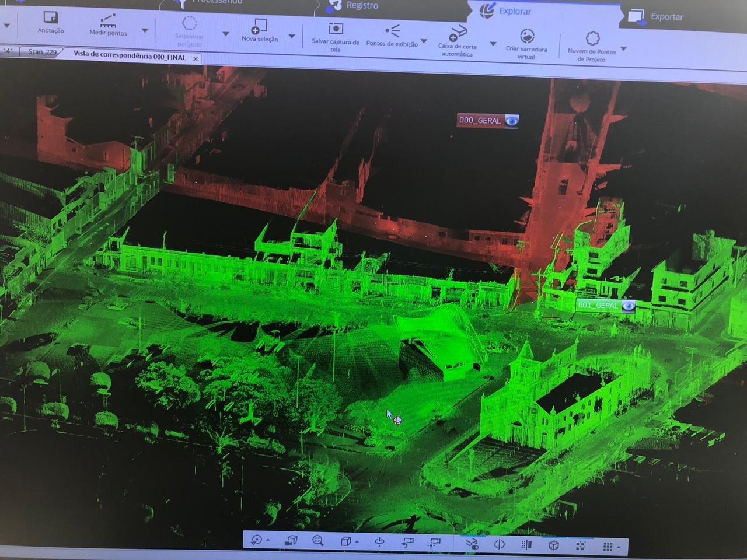The height and width of the screenshot is (560, 747).
Task: Toggle visibility eye of 001_GERAL label
Action: (628, 306)
